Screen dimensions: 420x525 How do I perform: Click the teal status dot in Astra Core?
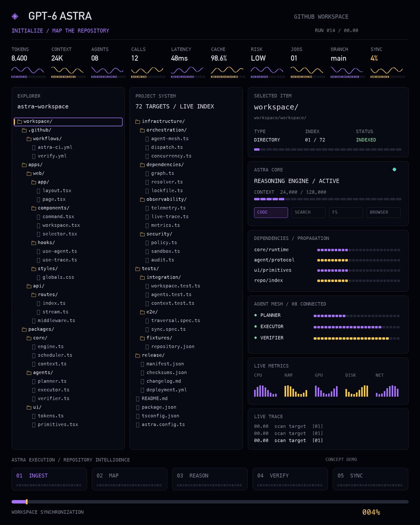click(x=394, y=169)
